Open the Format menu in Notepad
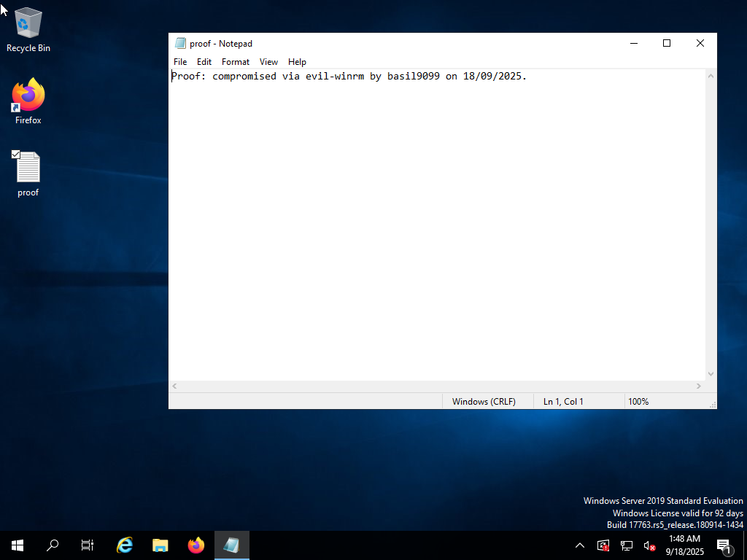This screenshot has width=747, height=560. tap(235, 62)
